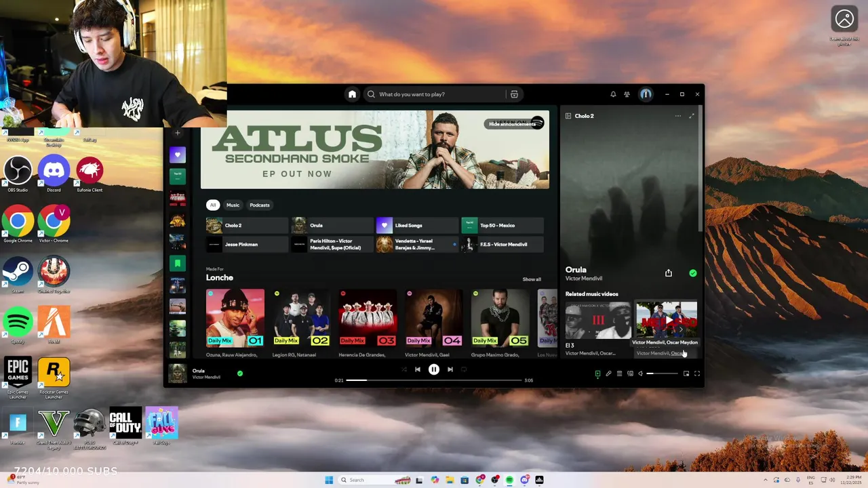Collapse Now Playing panel via Cholo 2 icon
Viewport: 868px width, 488px height.
coord(568,116)
